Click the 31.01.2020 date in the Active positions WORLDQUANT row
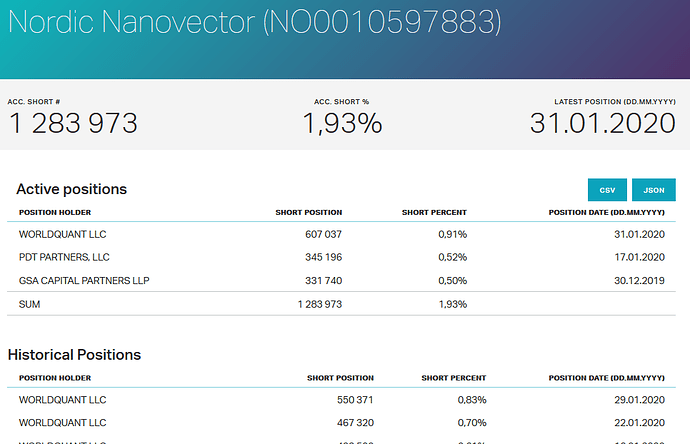 coord(639,235)
